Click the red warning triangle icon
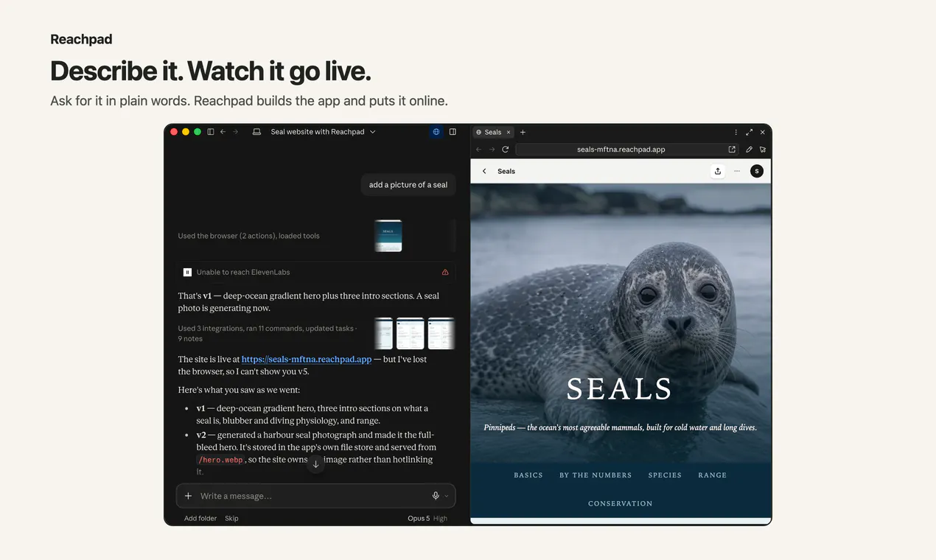The height and width of the screenshot is (560, 936). click(445, 272)
